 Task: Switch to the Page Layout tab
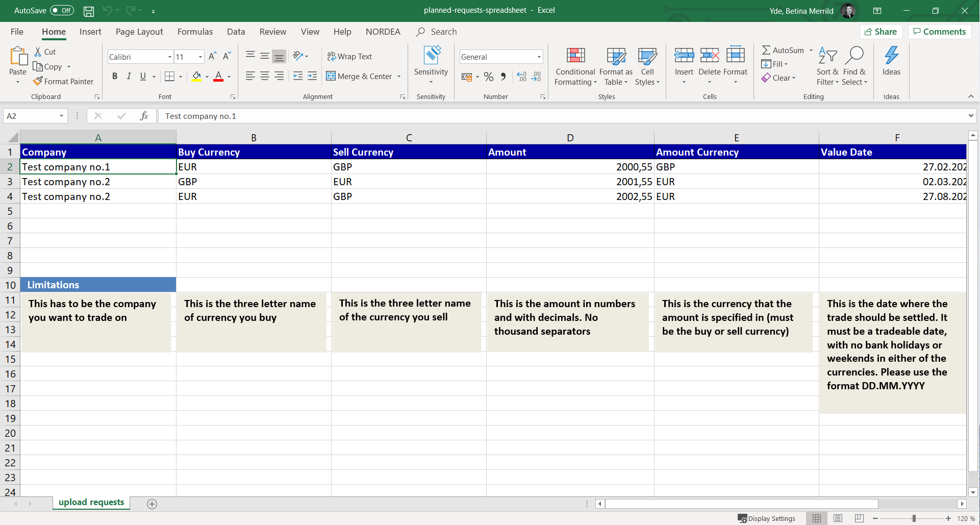139,32
